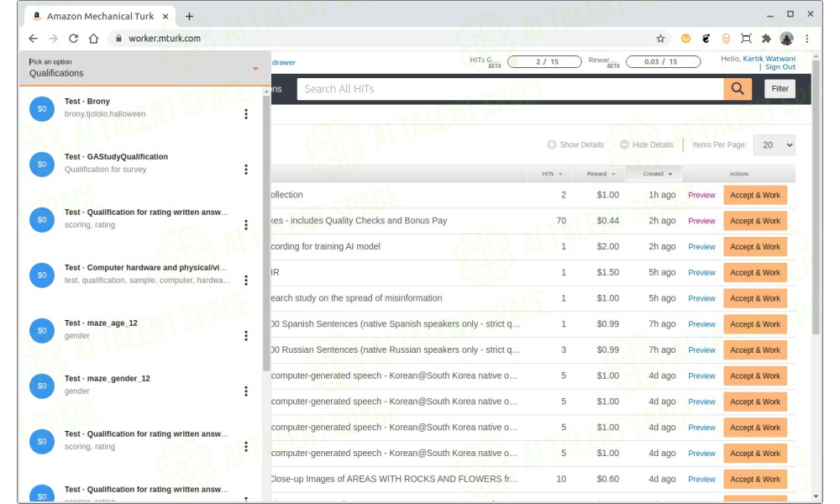Click the Quality Checks and Bonus Pay title
Viewport: 840px width, 504px height.
click(359, 221)
